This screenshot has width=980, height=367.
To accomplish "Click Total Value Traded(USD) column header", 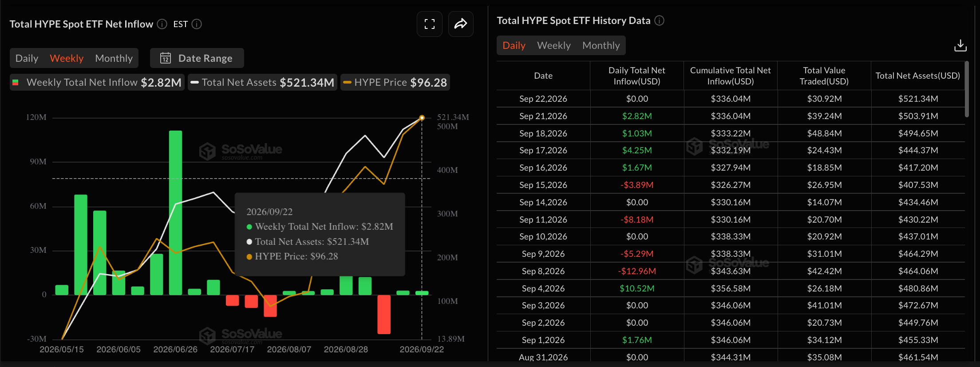I will [824, 76].
